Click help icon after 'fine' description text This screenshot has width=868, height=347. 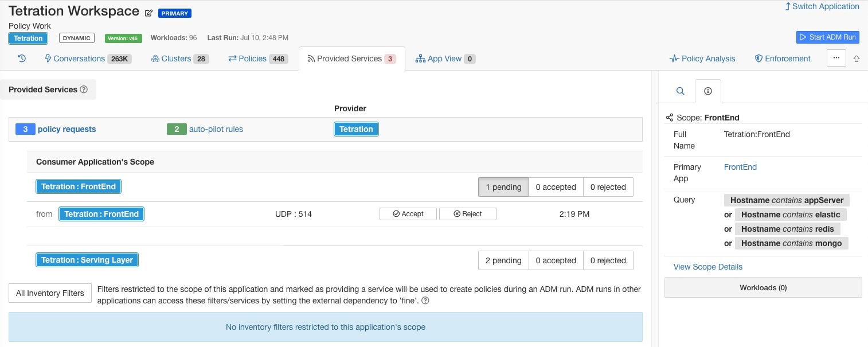425,301
